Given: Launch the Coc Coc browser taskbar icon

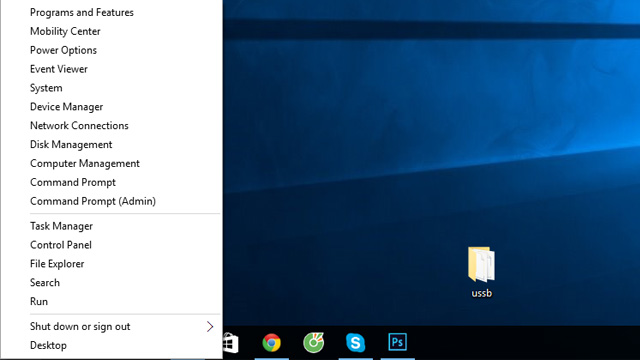Looking at the screenshot, I should (313, 342).
